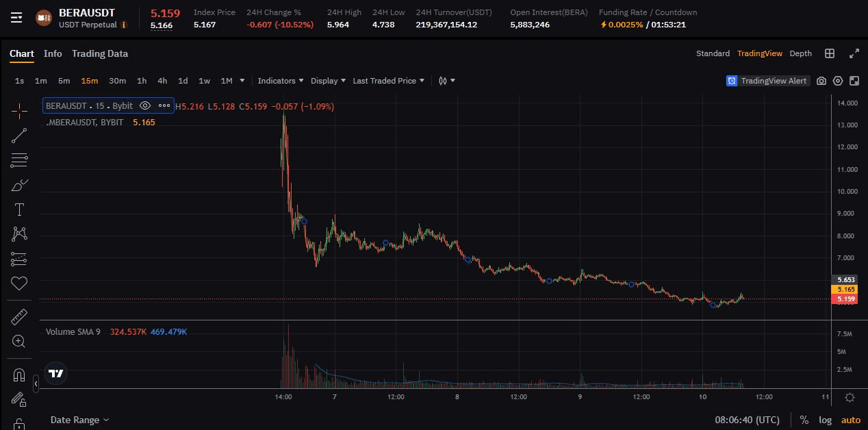
Task: Select the text annotation tool
Action: [19, 210]
